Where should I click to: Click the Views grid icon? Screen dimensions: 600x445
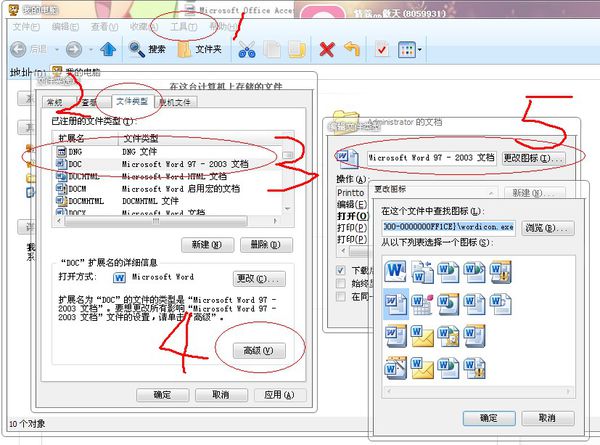pos(407,49)
